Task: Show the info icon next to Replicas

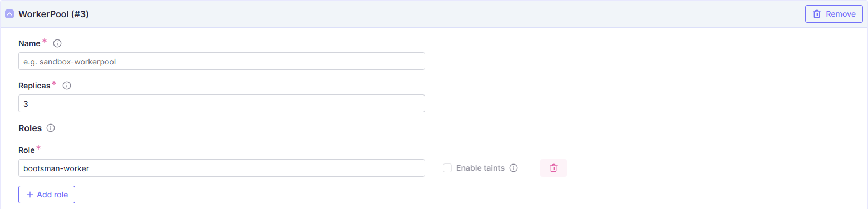Action: pos(67,86)
